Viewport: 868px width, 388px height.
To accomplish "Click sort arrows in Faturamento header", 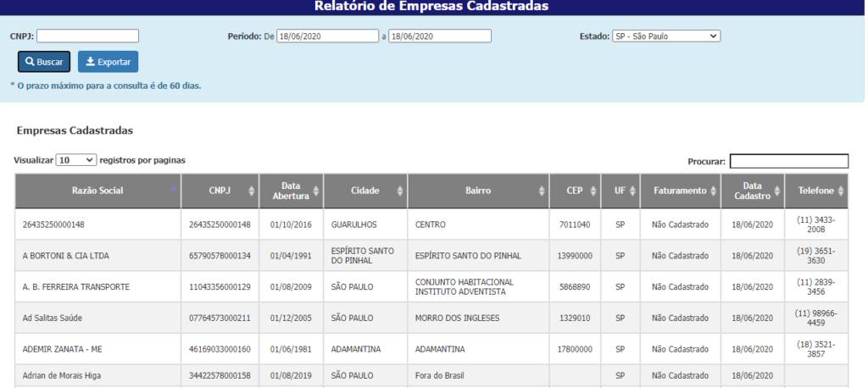I will tap(714, 191).
